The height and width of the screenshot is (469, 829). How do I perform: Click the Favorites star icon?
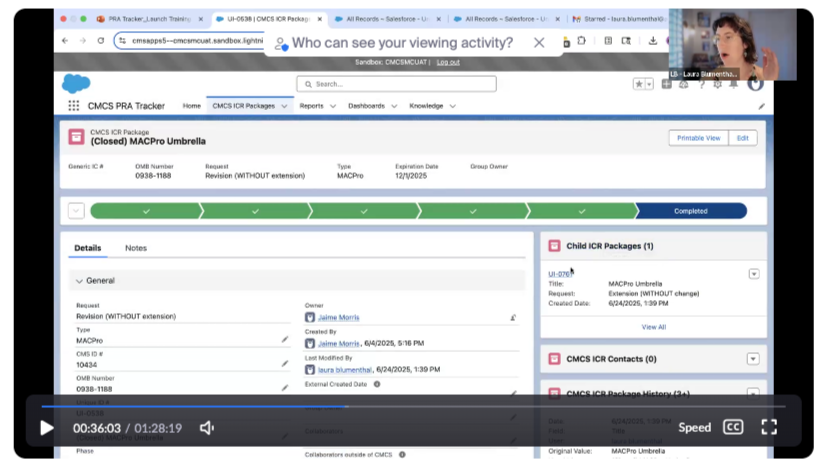(x=639, y=84)
